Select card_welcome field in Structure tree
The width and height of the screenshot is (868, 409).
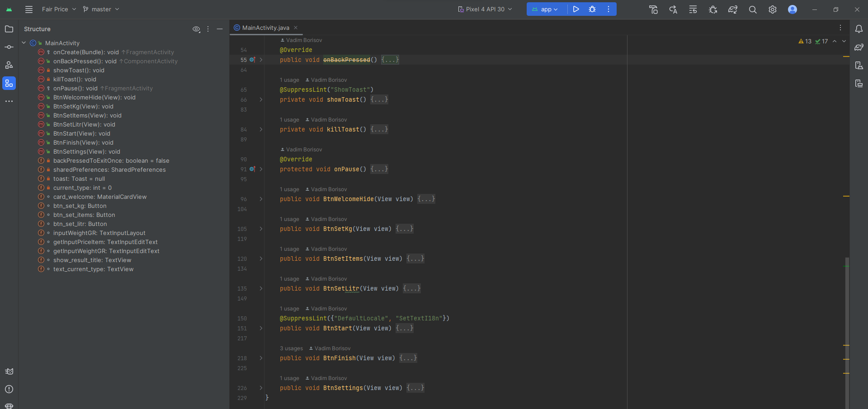(100, 197)
